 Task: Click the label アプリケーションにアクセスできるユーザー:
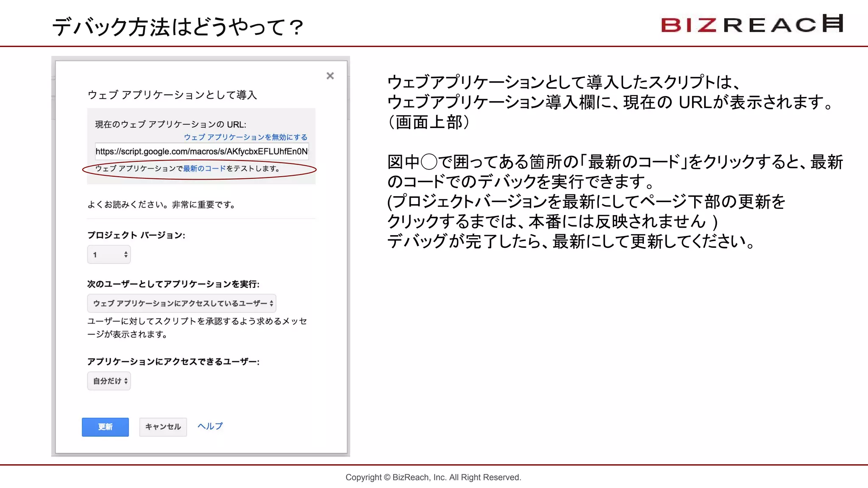pos(173,361)
